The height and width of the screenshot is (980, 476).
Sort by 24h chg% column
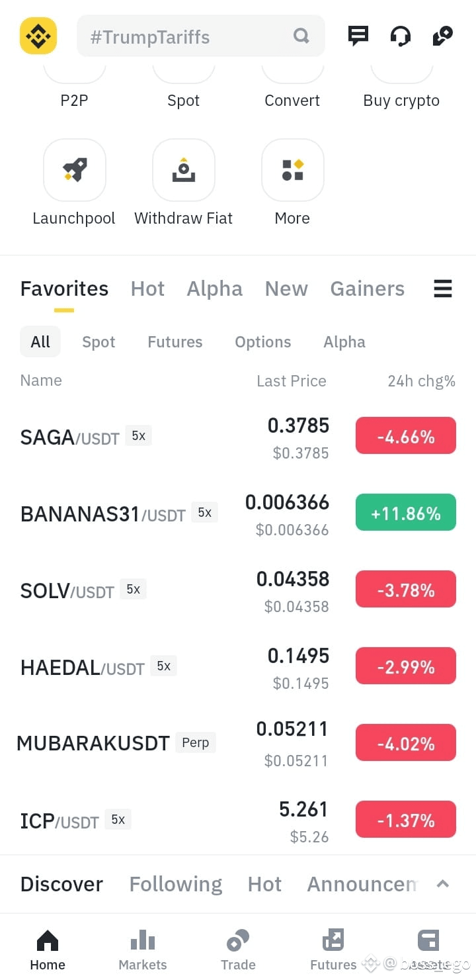click(x=421, y=380)
